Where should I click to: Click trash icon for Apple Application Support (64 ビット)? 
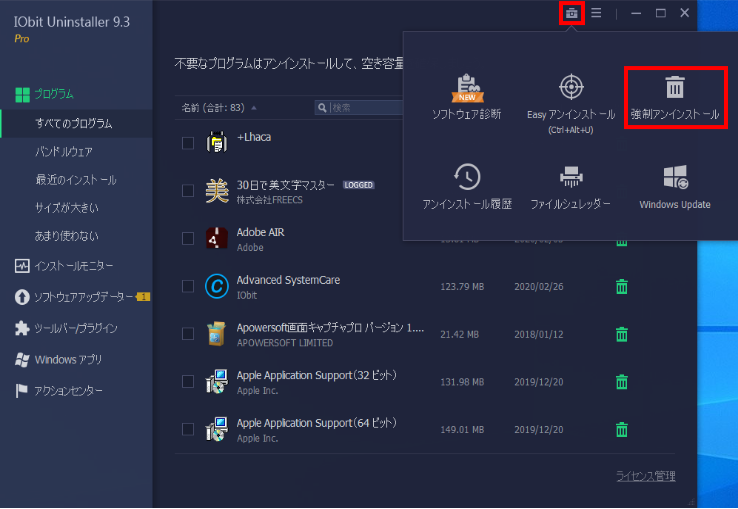click(622, 429)
